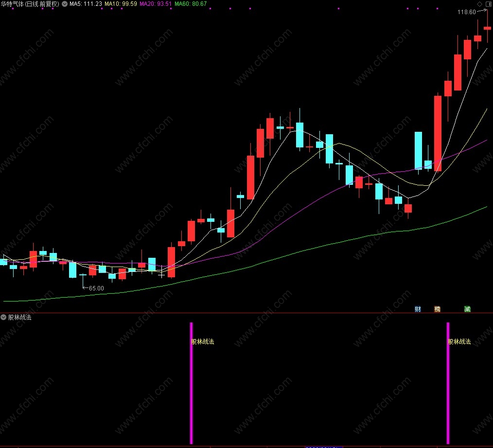Select the MA5: 111.23 label
The image size is (493, 448).
coord(86,4)
